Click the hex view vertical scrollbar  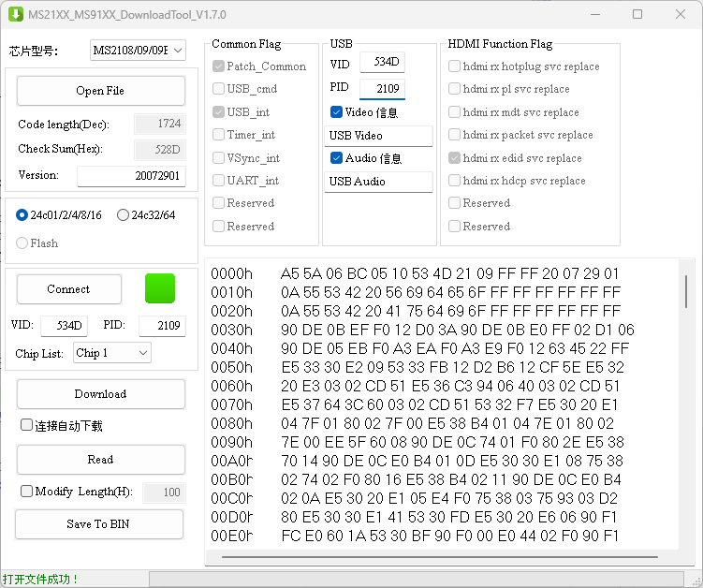[686, 290]
